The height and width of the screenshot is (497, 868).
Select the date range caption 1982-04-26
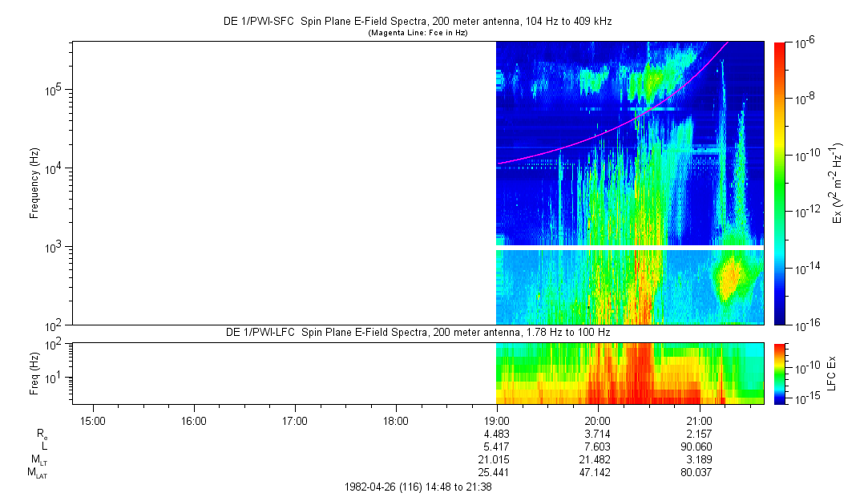(417, 487)
